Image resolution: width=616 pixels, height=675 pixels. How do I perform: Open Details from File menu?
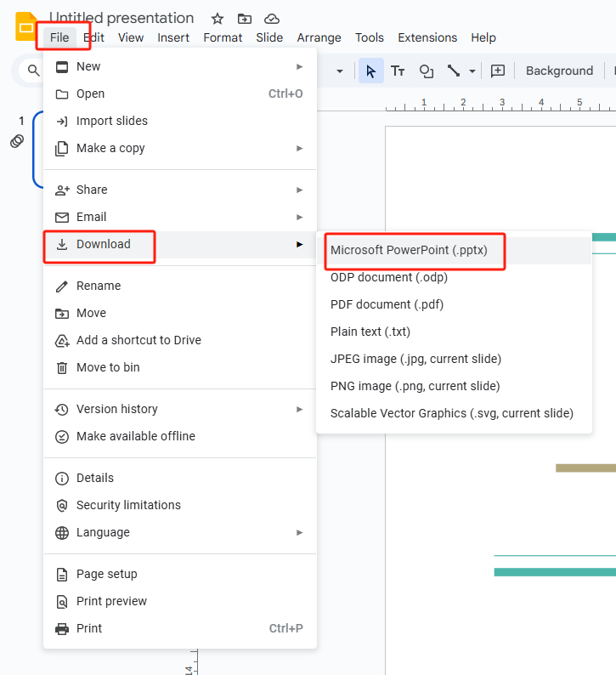[x=180, y=478]
